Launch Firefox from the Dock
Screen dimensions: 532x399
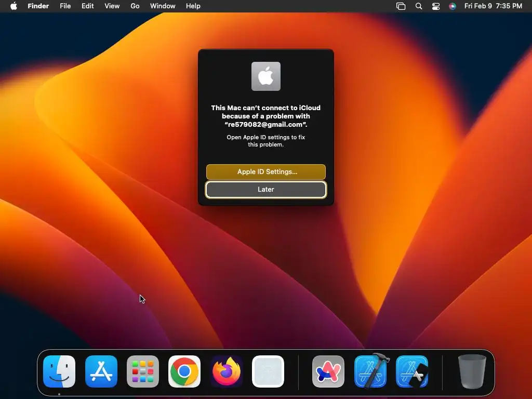[227, 371]
